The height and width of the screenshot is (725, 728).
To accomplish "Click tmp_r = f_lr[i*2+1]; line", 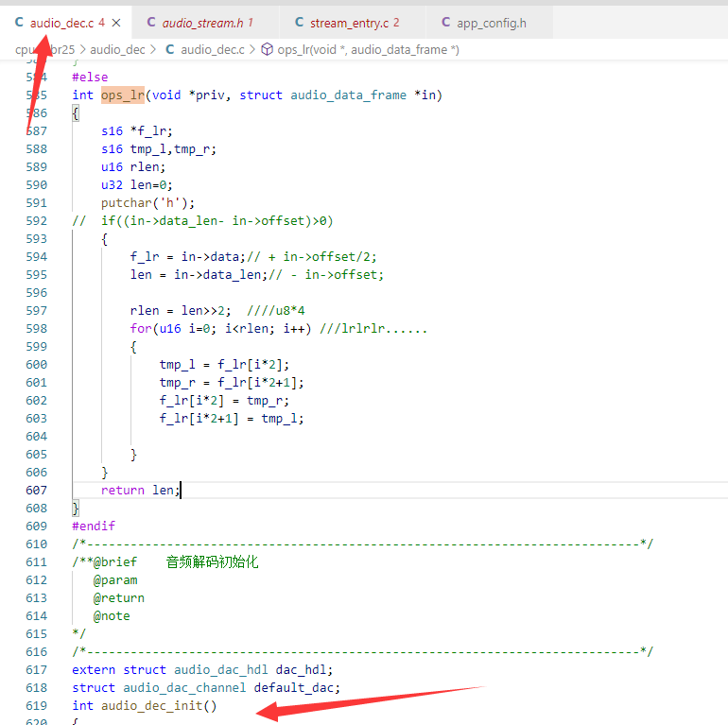I will (x=232, y=383).
